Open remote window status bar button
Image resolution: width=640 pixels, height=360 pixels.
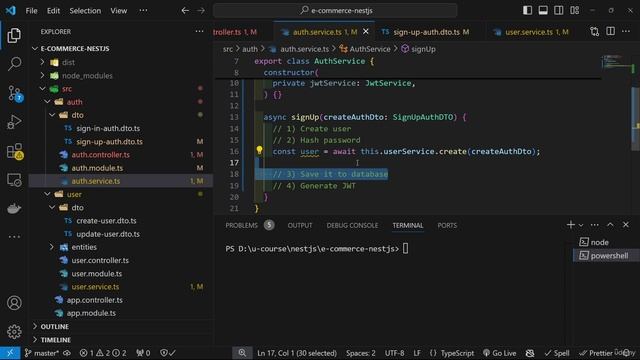tap(10, 353)
